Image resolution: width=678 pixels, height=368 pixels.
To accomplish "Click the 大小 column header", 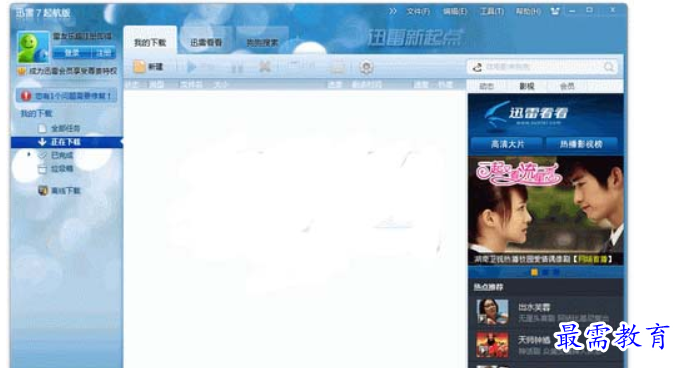I will pyautogui.click(x=221, y=85).
